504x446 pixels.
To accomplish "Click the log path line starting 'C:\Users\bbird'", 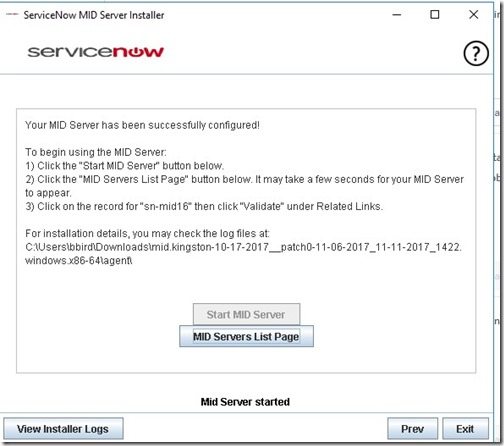I will point(243,247).
